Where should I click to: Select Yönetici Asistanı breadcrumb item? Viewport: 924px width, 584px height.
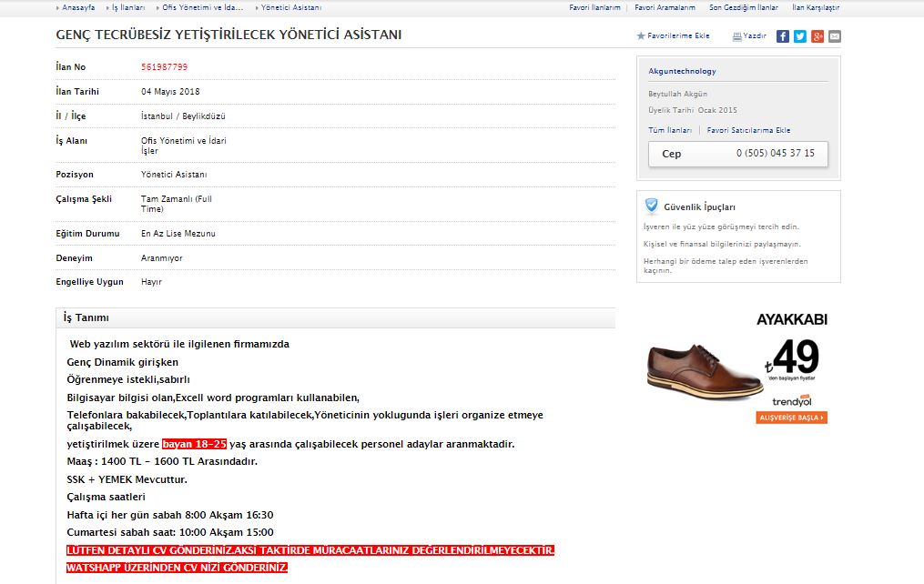[x=290, y=7]
